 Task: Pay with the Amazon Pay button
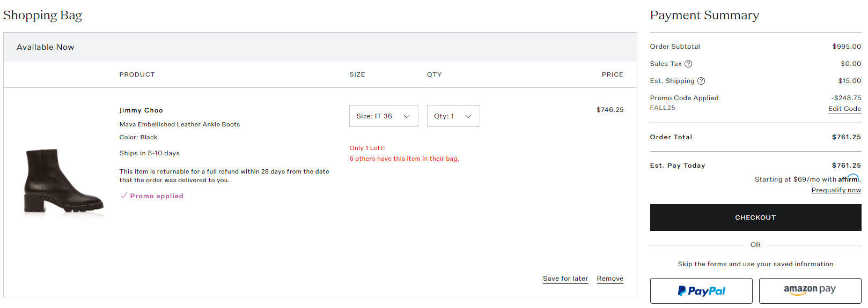810,291
